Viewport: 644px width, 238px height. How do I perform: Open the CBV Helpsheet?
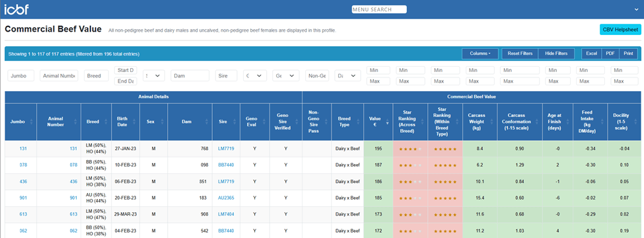click(620, 30)
